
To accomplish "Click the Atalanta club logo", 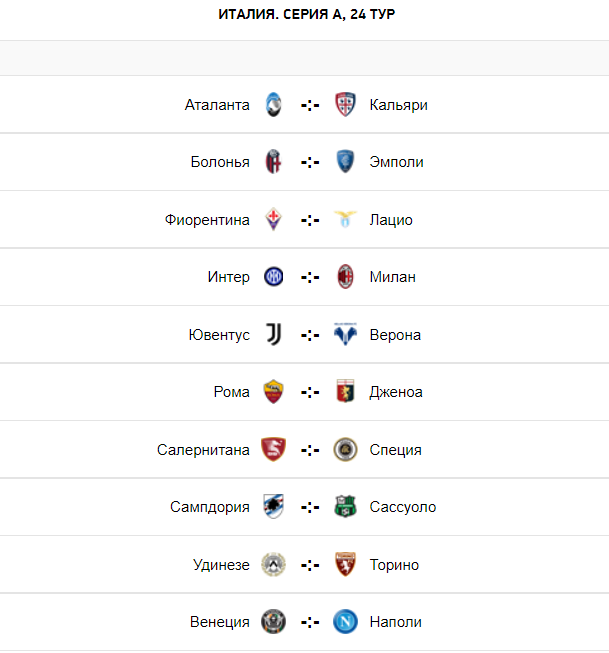I will [273, 105].
